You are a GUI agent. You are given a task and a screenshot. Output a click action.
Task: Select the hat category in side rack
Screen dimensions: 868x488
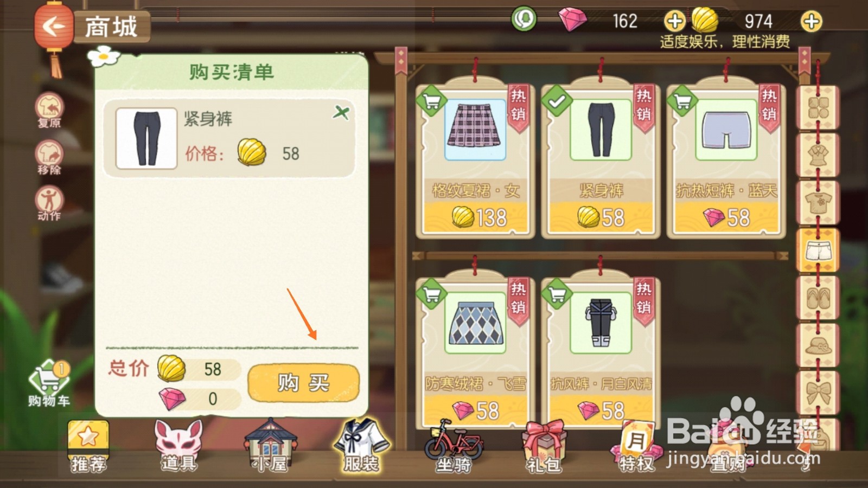(818, 345)
